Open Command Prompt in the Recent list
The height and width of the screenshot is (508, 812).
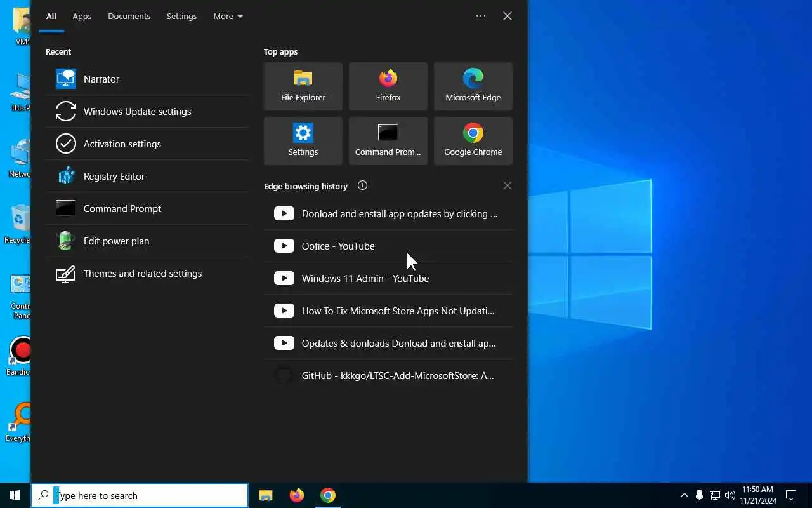147,208
